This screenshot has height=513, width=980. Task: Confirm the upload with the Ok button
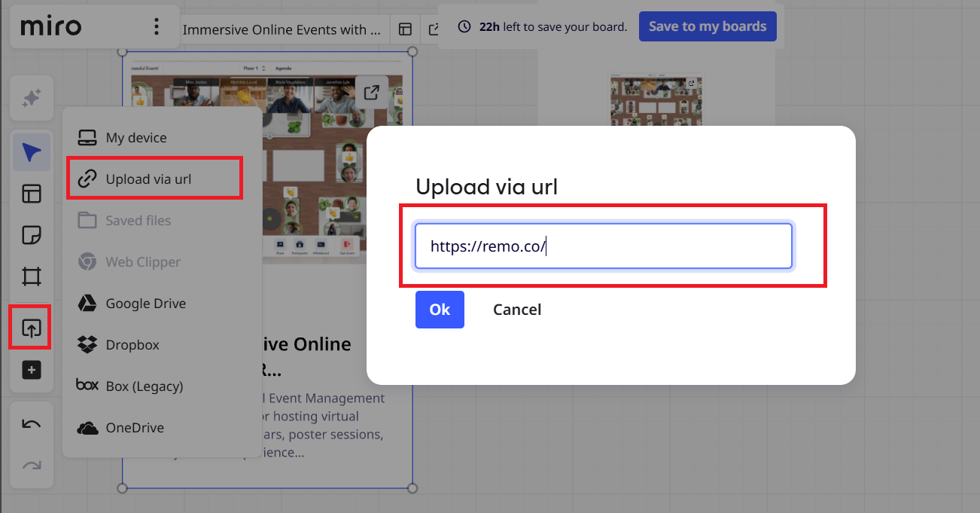(440, 309)
